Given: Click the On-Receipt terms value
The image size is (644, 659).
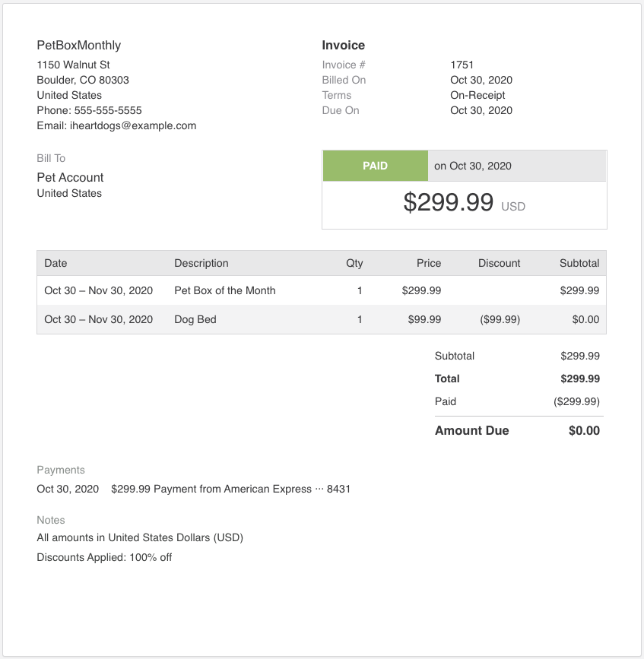Looking at the screenshot, I should coord(477,95).
